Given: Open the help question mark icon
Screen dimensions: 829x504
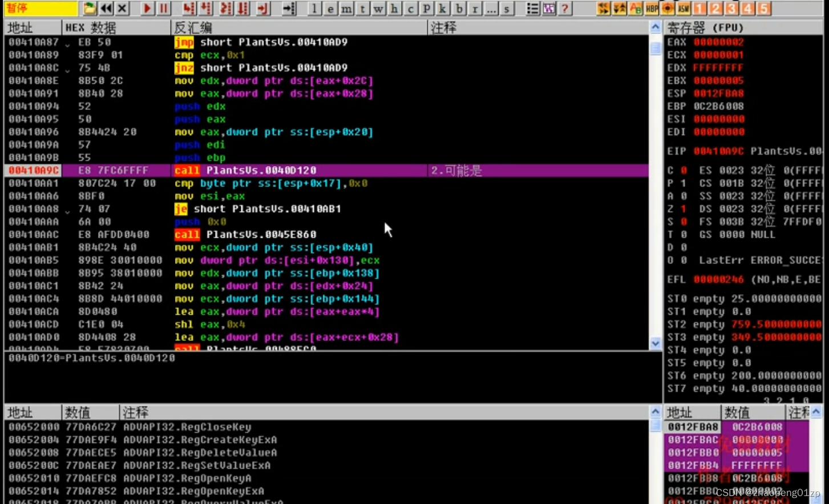Looking at the screenshot, I should (565, 9).
